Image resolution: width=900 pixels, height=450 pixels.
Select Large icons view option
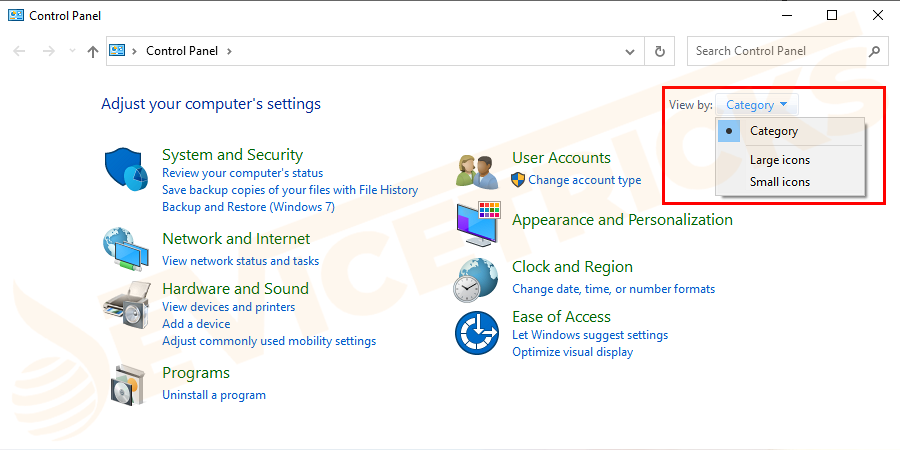pyautogui.click(x=791, y=160)
